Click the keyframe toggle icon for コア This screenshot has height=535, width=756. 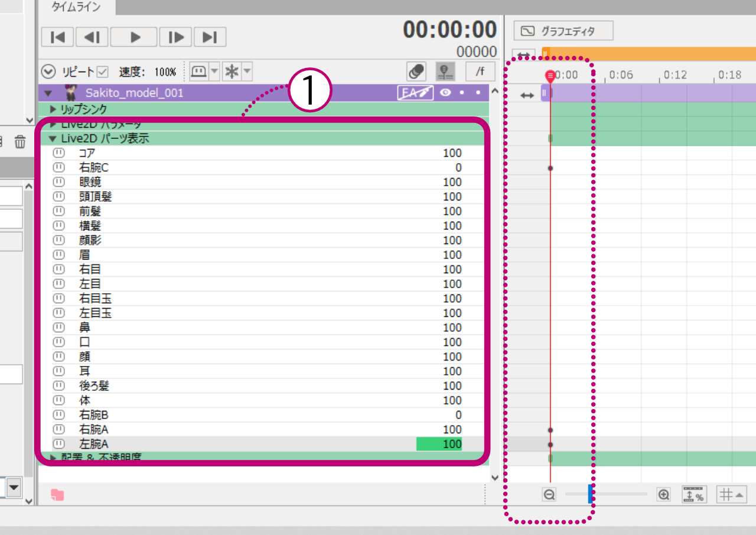[x=58, y=153]
